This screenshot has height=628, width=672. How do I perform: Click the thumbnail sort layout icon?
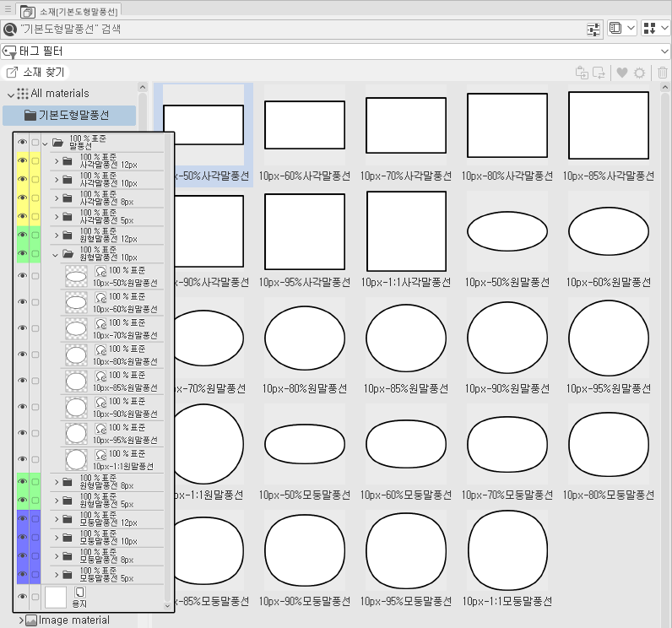coord(650,28)
